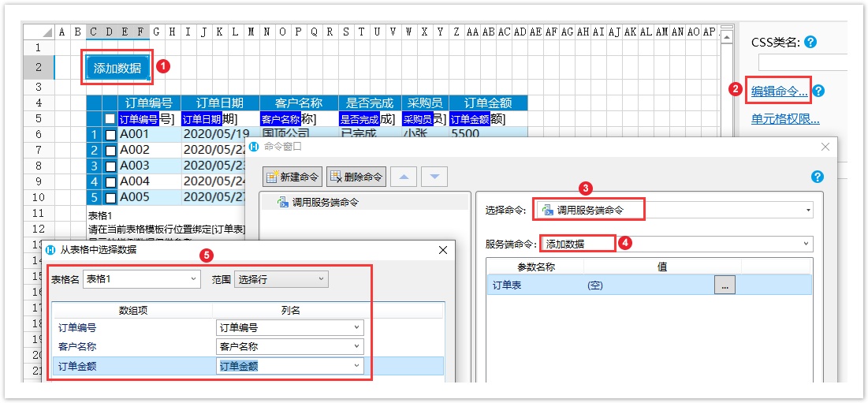Open column dropdown for 订单编号 array item
Screen dimensions: 868x403
click(290, 328)
